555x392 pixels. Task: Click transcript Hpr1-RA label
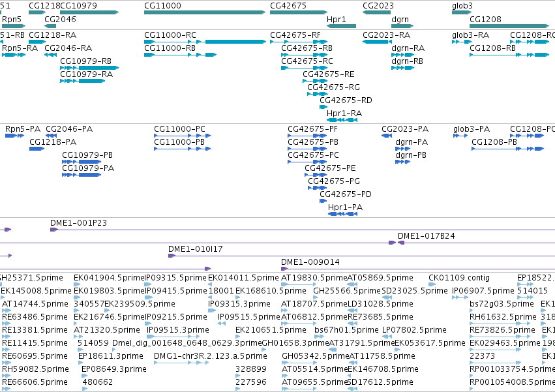(344, 113)
